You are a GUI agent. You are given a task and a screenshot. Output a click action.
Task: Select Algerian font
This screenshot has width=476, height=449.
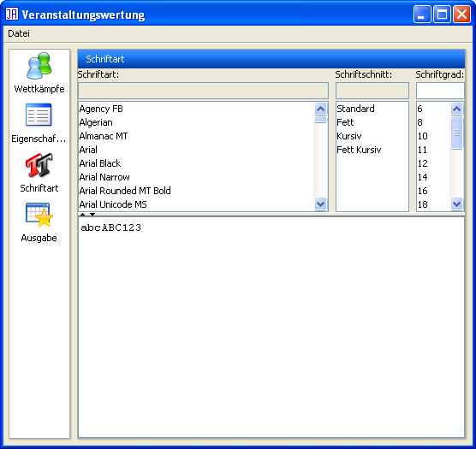[x=96, y=122]
